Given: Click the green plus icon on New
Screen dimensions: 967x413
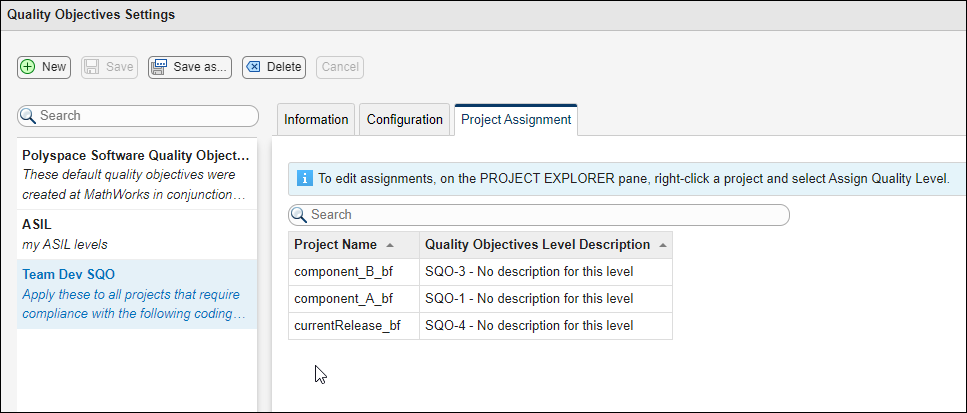Looking at the screenshot, I should [28, 67].
